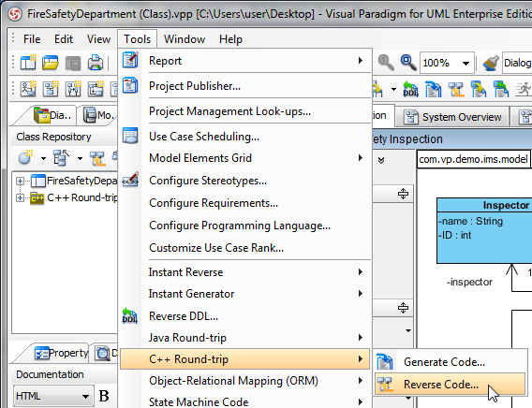Click the lower palette resize handle icon
The height and width of the screenshot is (408, 532).
coord(403,308)
